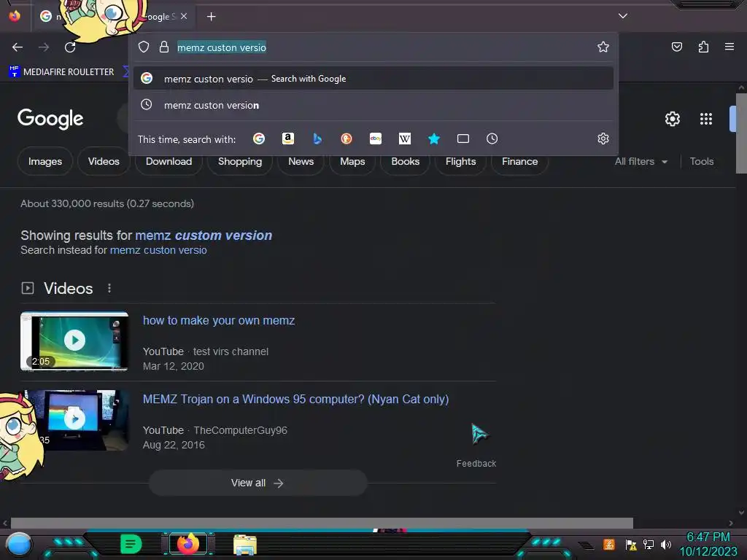747x560 pixels.
Task: Close the Google Search tab
Action: [x=184, y=16]
